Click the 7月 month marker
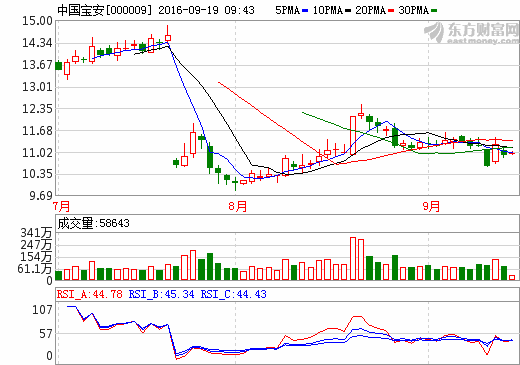 tap(62, 206)
